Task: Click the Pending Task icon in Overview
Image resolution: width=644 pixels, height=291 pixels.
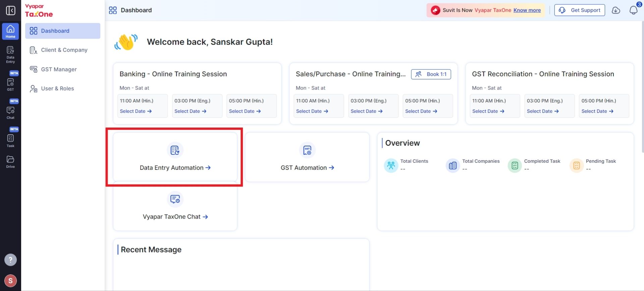Action: pos(577,165)
